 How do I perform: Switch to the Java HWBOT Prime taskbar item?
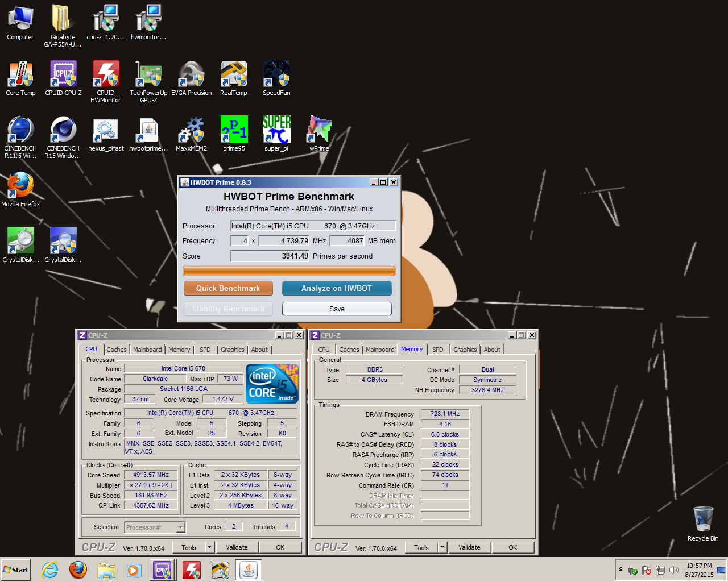pos(248,569)
